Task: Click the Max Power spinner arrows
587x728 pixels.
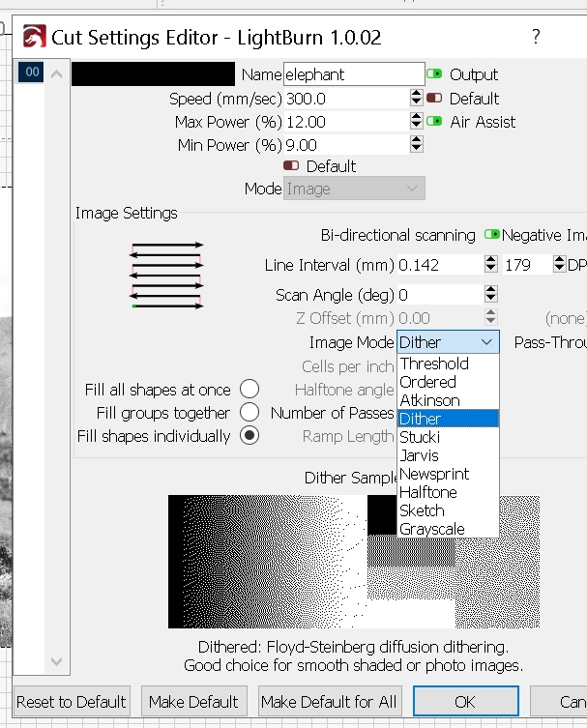Action: [x=417, y=121]
